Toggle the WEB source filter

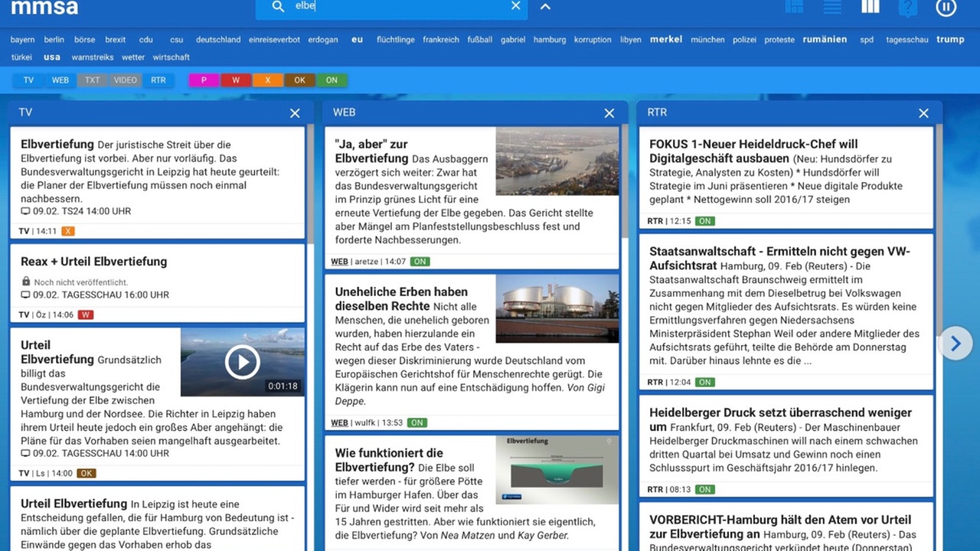(x=60, y=80)
